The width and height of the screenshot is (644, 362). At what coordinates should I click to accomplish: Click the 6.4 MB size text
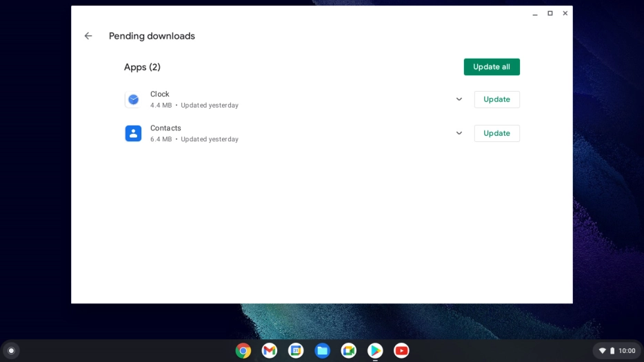(161, 139)
